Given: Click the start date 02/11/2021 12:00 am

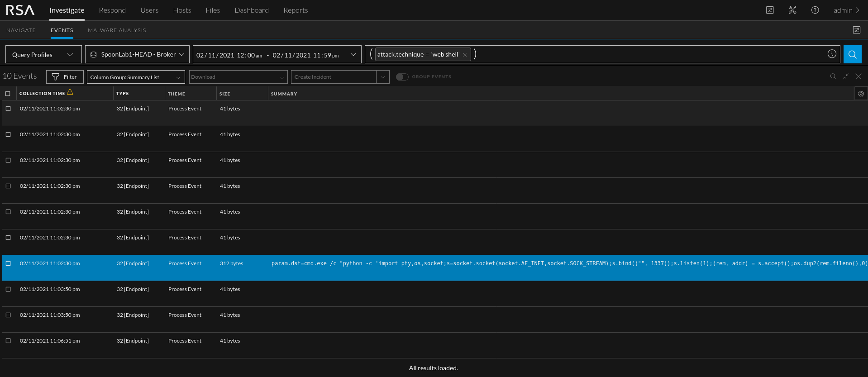Looking at the screenshot, I should tap(229, 55).
